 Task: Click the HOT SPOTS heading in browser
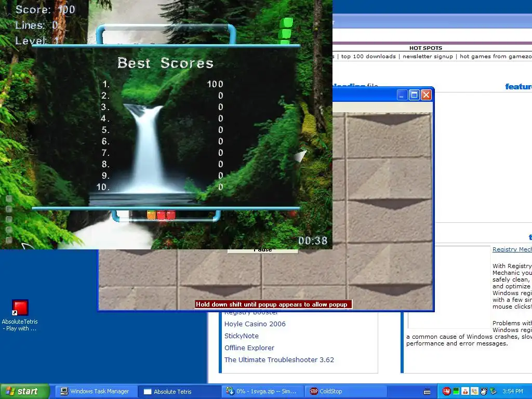[425, 48]
